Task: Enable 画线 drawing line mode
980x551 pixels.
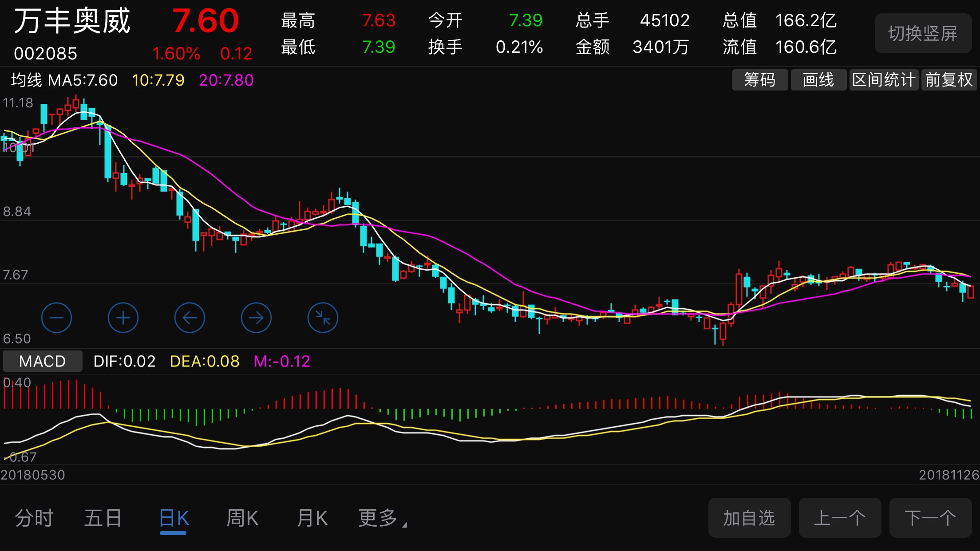Action: click(x=818, y=80)
